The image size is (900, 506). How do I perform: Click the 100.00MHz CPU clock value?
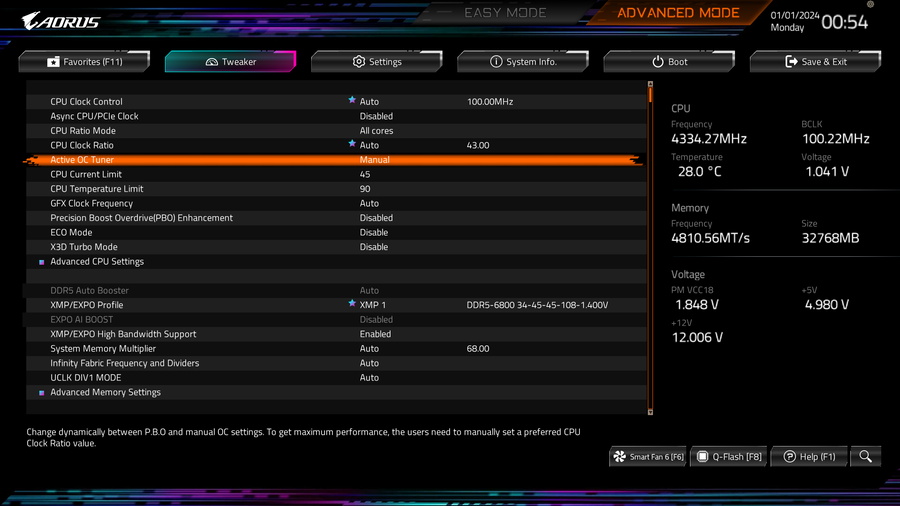(490, 102)
